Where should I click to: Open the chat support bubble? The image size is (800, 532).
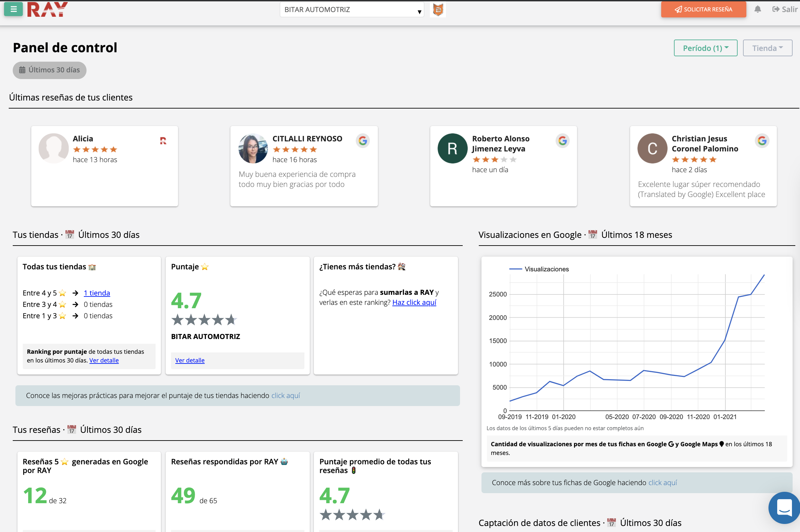pyautogui.click(x=784, y=508)
